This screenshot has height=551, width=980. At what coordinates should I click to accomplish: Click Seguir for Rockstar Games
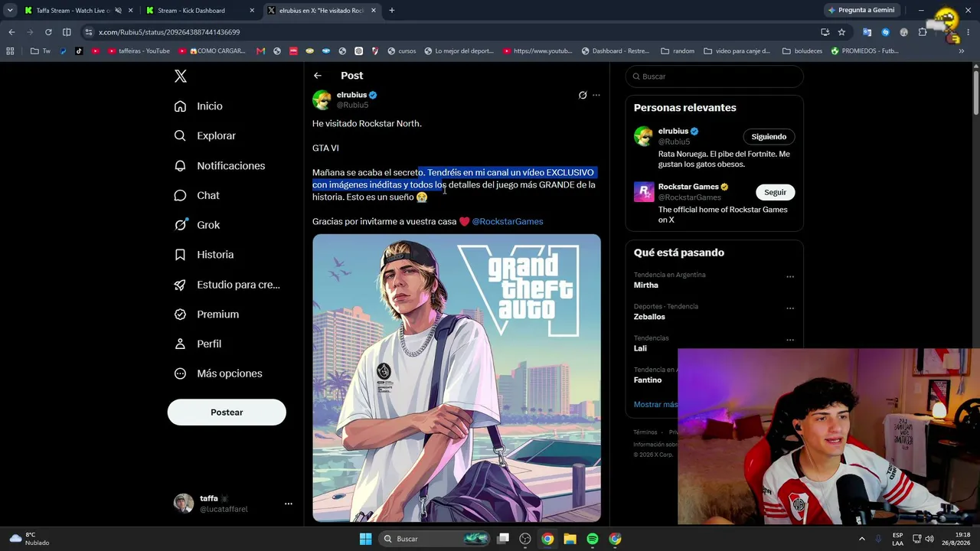[775, 192]
